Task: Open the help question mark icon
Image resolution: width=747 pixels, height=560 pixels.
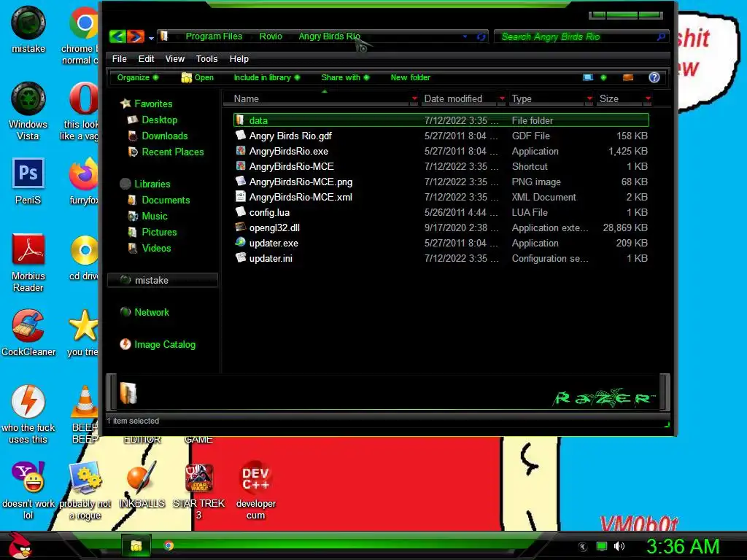Action: [x=654, y=77]
